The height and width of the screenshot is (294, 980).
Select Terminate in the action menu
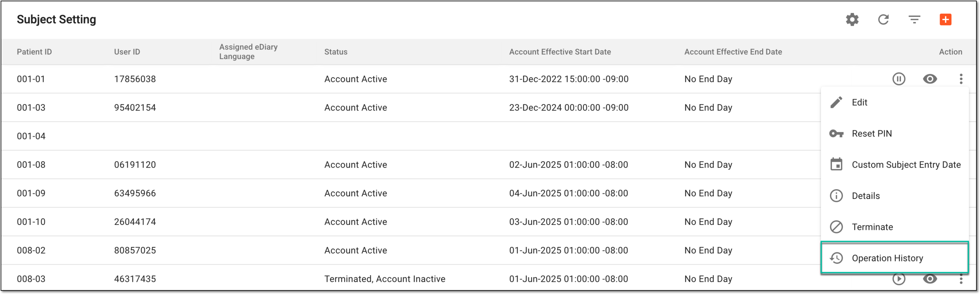[895, 227]
